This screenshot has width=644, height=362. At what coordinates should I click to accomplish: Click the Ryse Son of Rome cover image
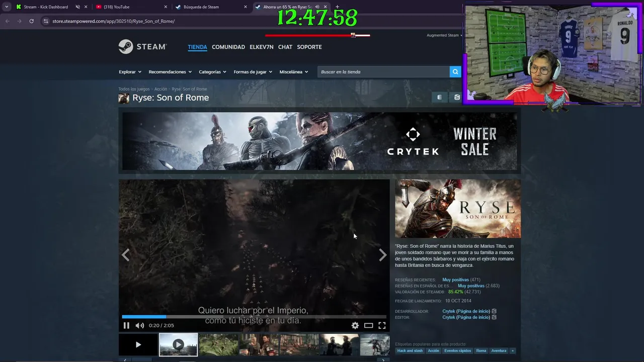point(458,209)
